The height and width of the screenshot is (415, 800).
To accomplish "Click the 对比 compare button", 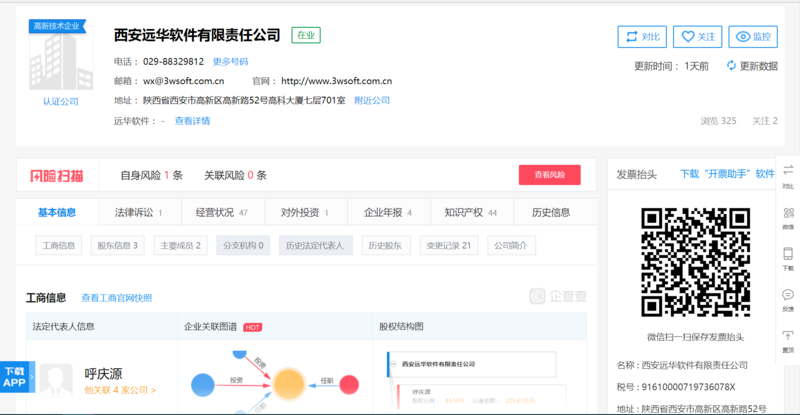I will click(642, 37).
